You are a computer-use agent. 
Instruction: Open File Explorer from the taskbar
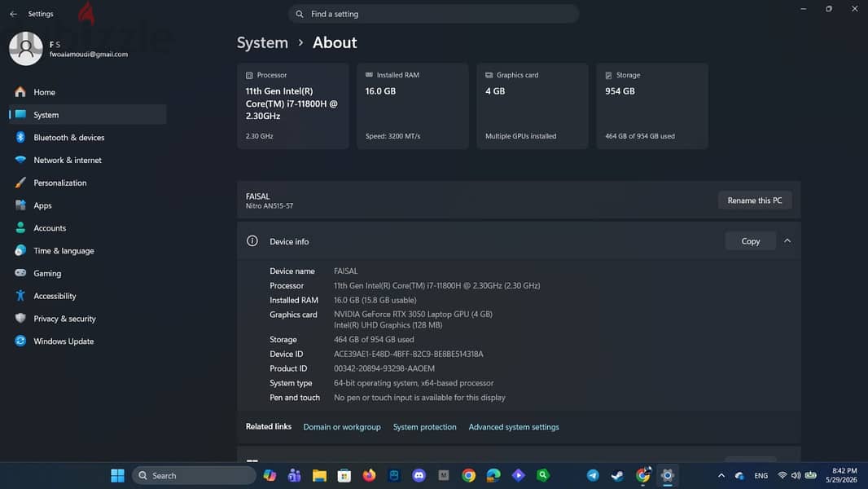point(319,475)
